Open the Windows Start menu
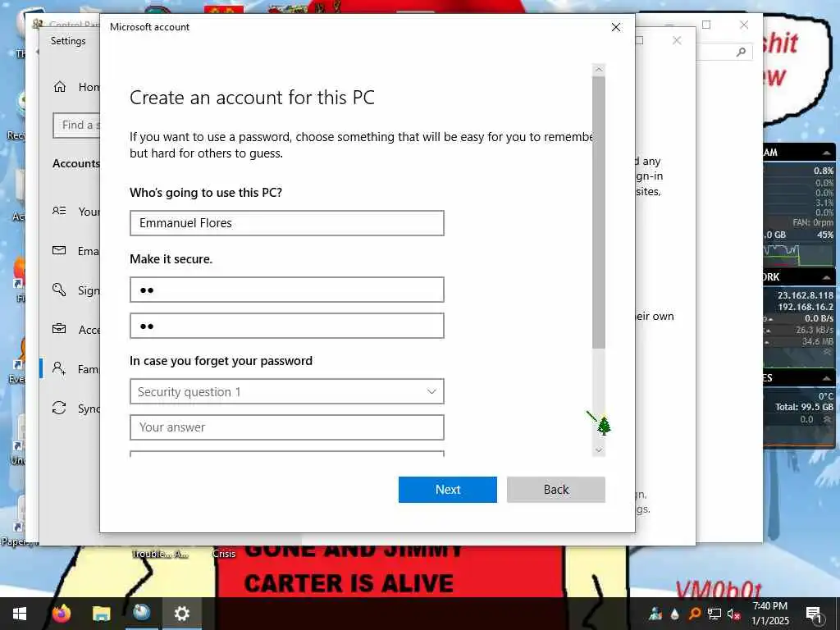 click(20, 614)
